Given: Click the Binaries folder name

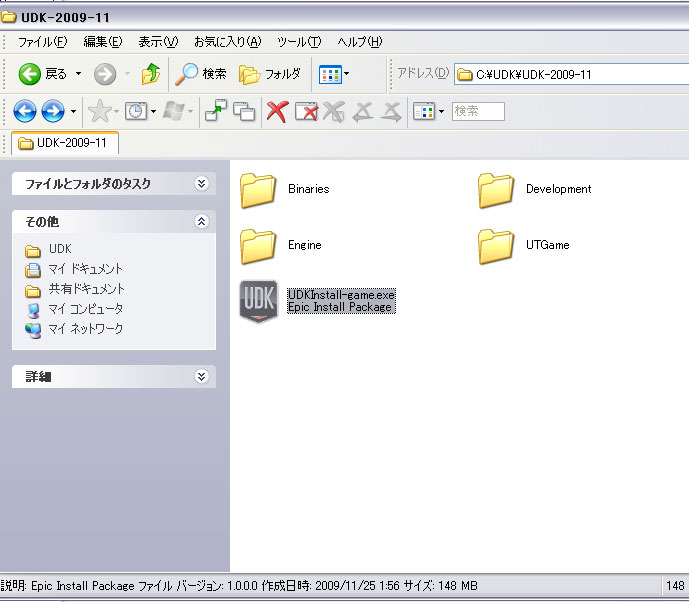Looking at the screenshot, I should pyautogui.click(x=309, y=189).
